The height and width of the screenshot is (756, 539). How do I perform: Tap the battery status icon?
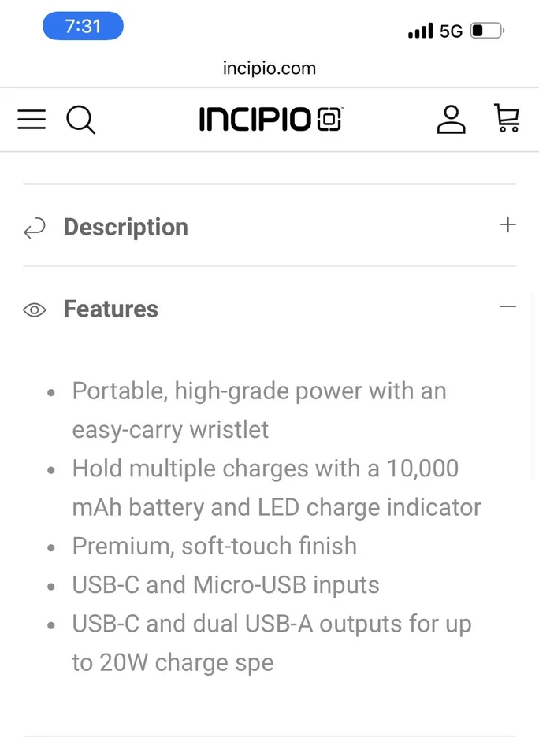click(x=486, y=30)
